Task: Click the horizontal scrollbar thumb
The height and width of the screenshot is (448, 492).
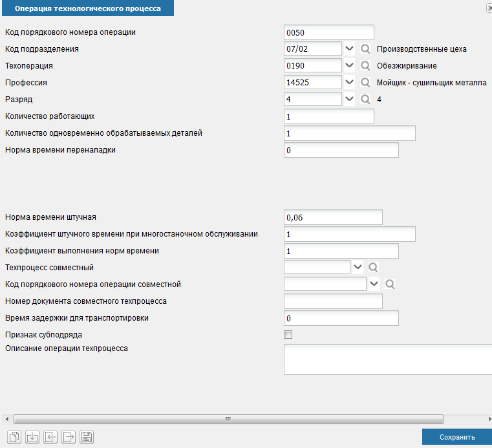Action: pos(228,419)
